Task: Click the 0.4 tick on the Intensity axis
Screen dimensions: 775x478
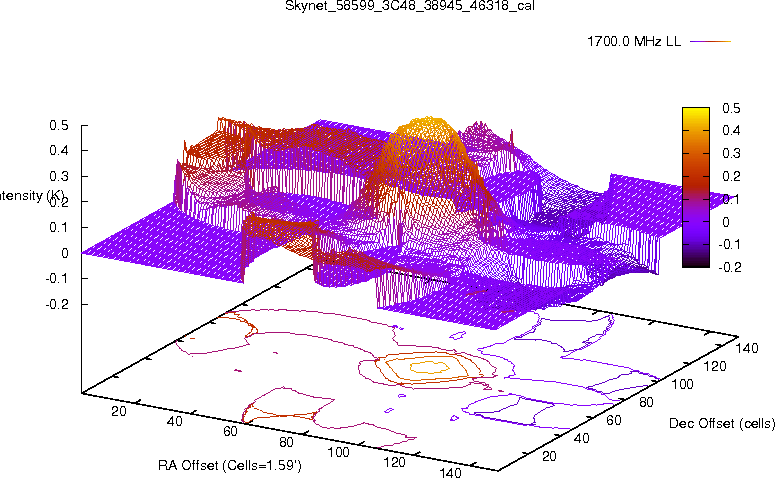Action: (59, 150)
